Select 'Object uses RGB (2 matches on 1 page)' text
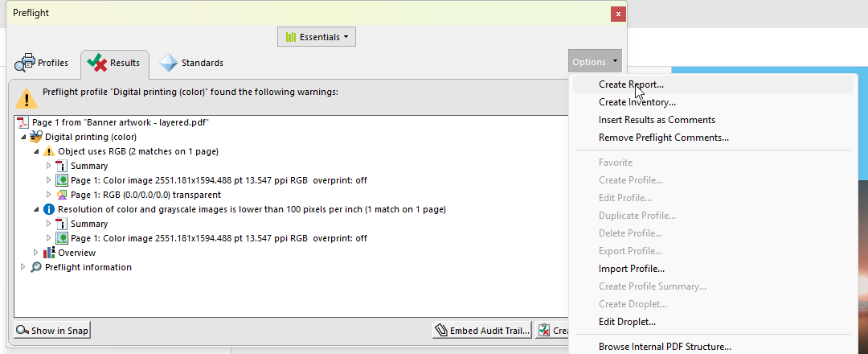The height and width of the screenshot is (354, 868). tap(138, 151)
